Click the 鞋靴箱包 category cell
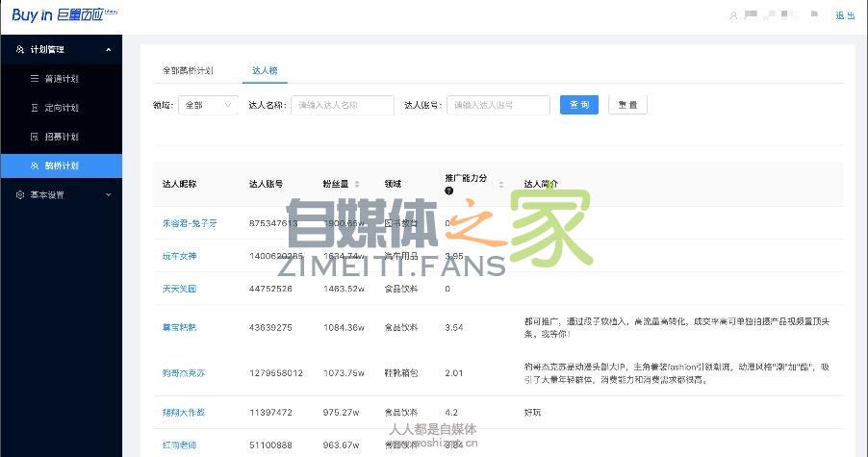 coord(401,373)
